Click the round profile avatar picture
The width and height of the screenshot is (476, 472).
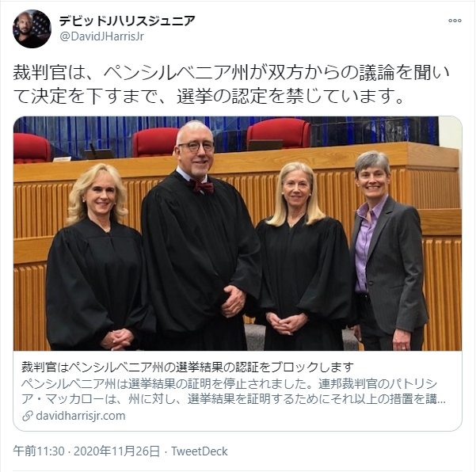click(x=32, y=29)
